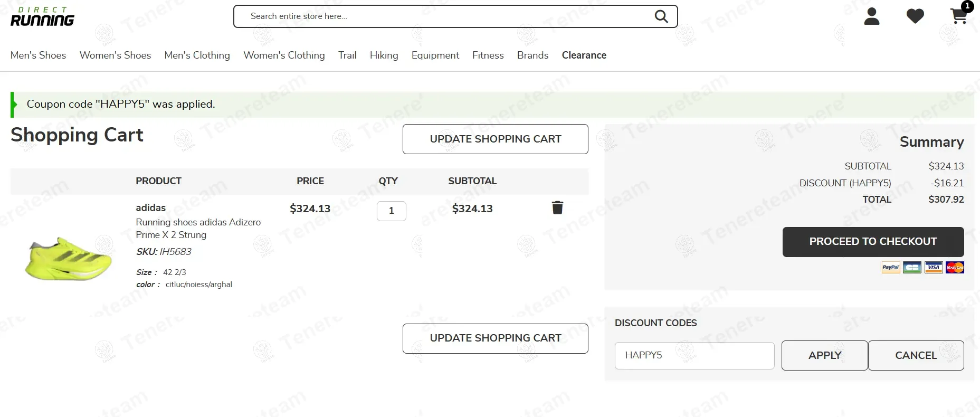Open the Brands menu

[x=532, y=55]
